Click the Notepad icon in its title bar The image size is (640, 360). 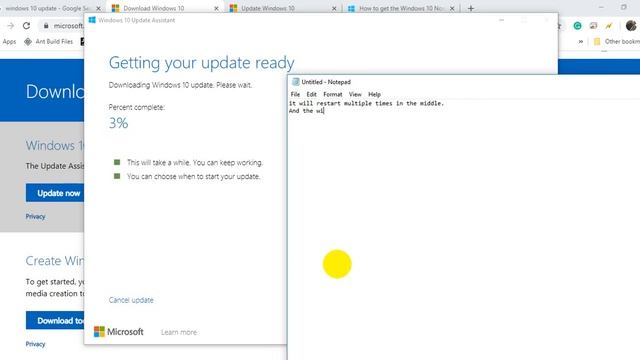click(296, 82)
